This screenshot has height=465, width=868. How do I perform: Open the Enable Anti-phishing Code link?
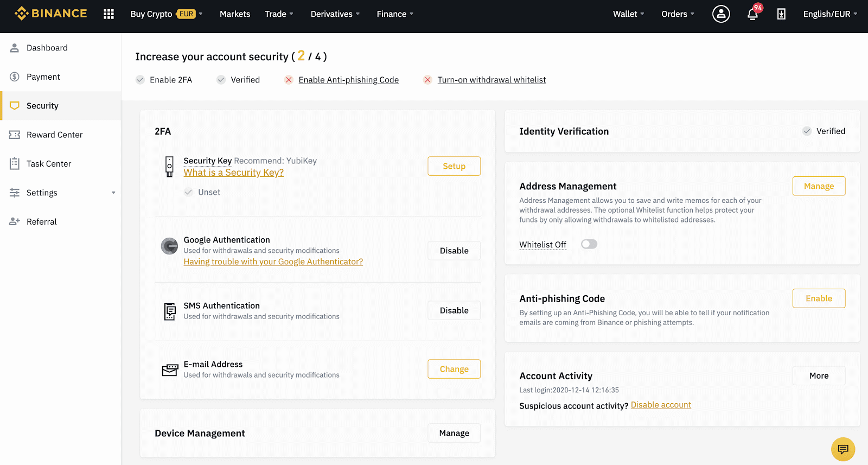click(348, 80)
